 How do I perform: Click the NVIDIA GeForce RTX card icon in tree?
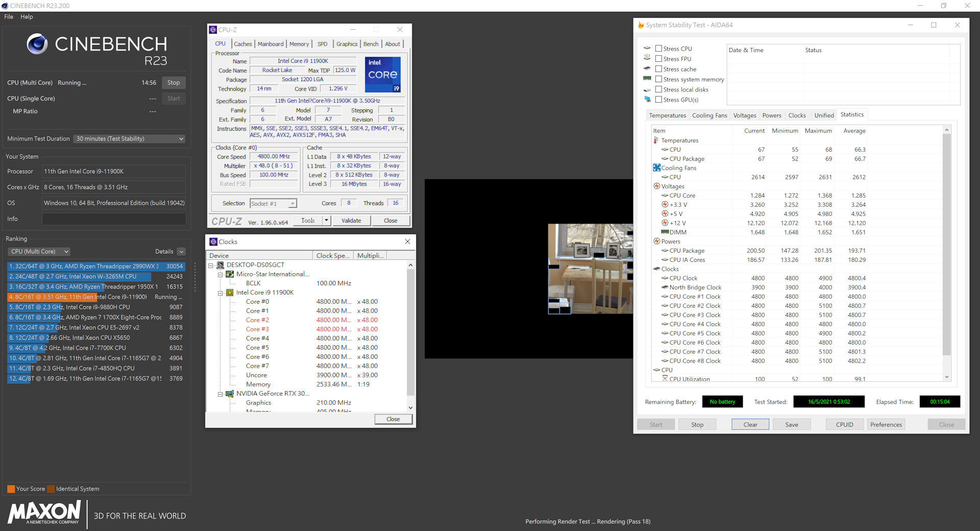click(x=230, y=394)
